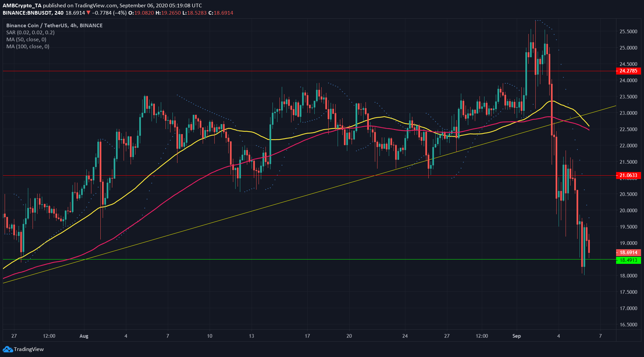Image resolution: width=644 pixels, height=357 pixels.
Task: Click the Sep label on time axis
Action: pos(516,336)
